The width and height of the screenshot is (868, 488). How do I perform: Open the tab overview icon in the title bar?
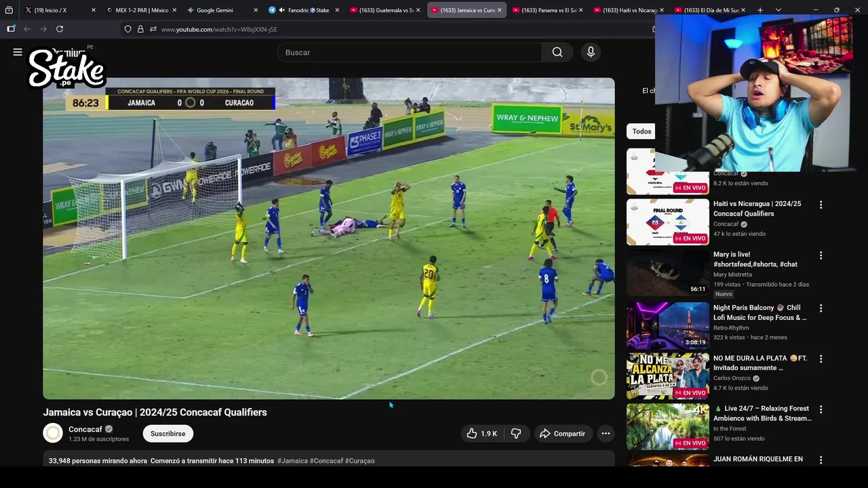click(9, 10)
